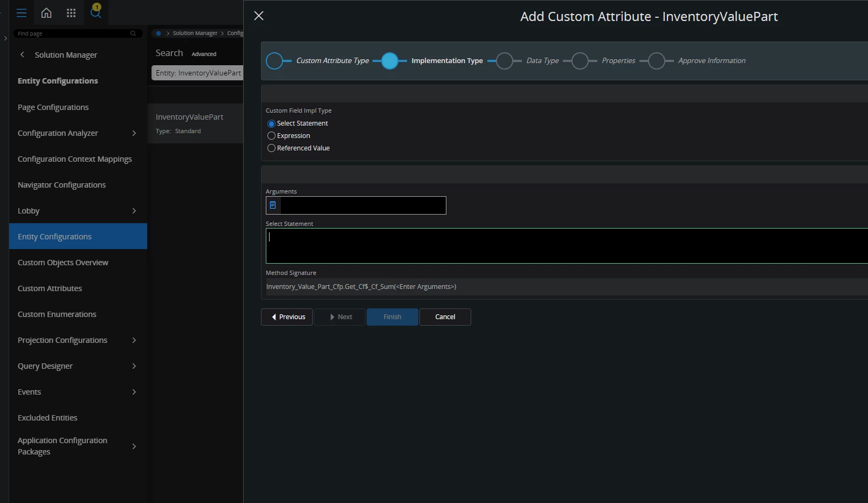Expand the Projection Configurations submenu

(x=134, y=340)
